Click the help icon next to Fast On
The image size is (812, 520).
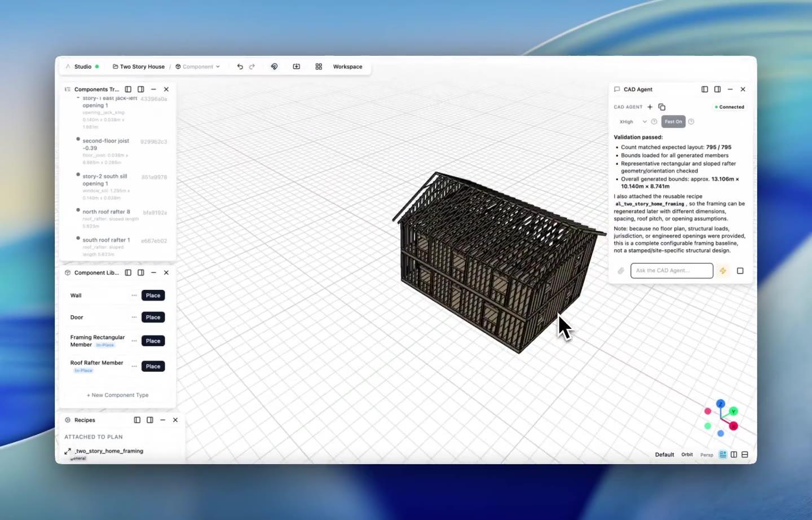pyautogui.click(x=691, y=122)
